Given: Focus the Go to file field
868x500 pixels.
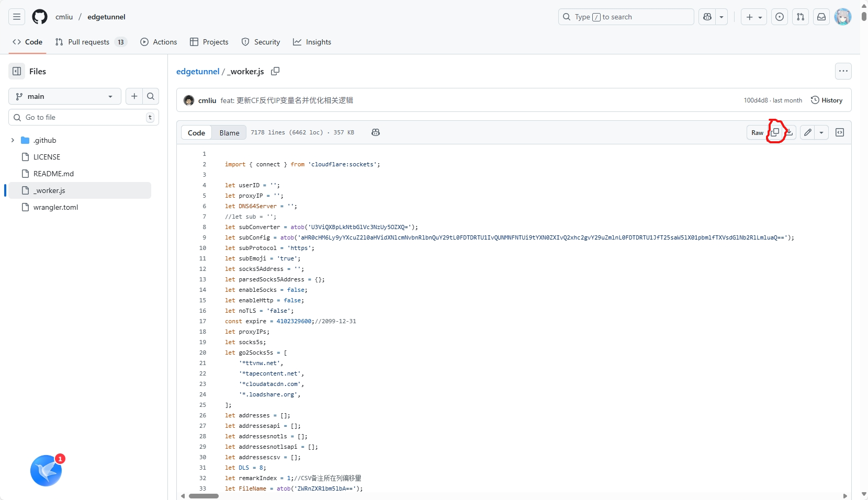Looking at the screenshot, I should click(84, 117).
